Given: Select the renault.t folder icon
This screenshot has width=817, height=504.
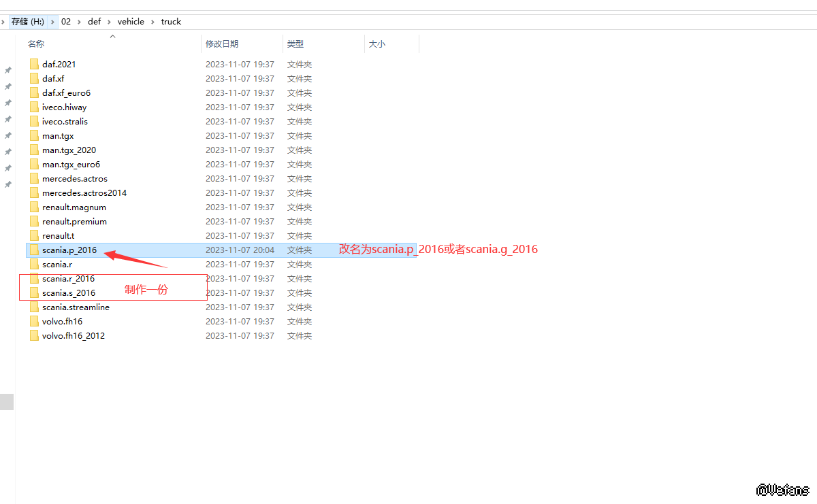Looking at the screenshot, I should pos(34,235).
